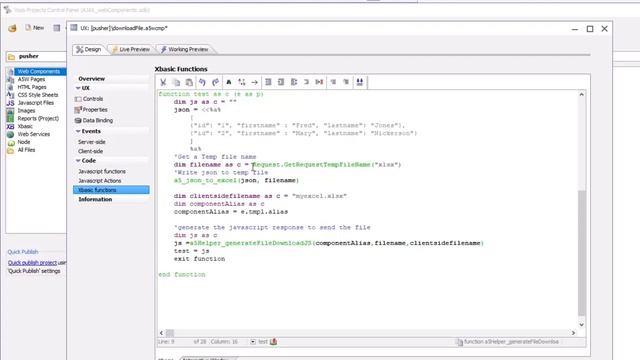The image size is (640, 360).
Task: Select A5W Pages in Control Panel
Action: point(31,79)
